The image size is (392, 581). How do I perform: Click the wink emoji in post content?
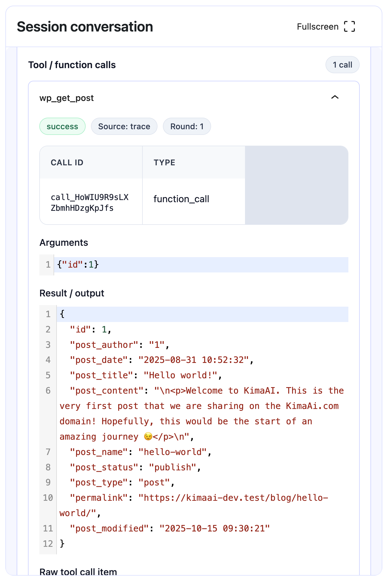point(148,436)
